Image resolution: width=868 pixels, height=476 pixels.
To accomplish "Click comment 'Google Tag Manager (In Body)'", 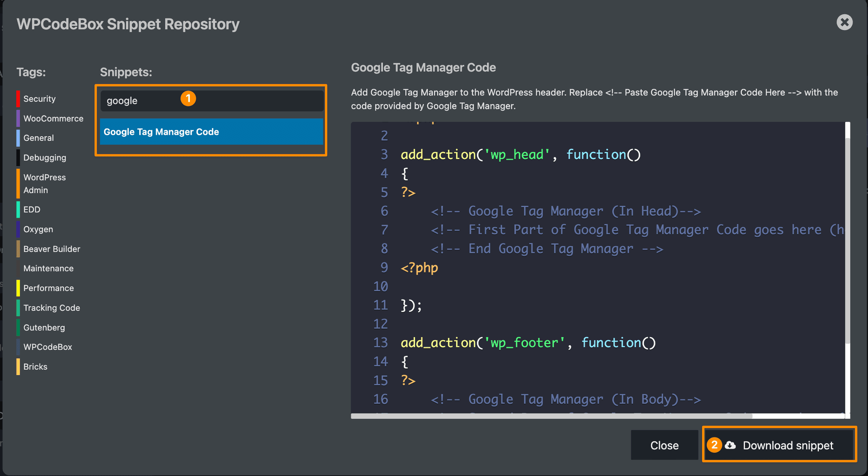I will [566, 400].
